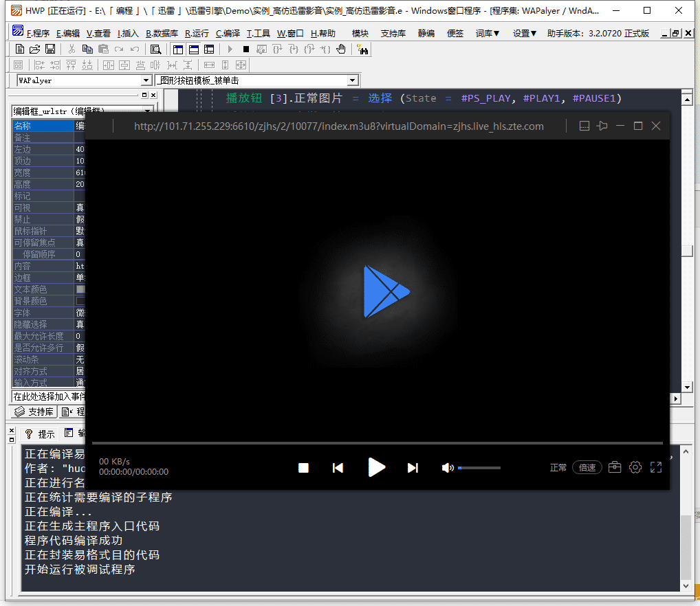The height and width of the screenshot is (606, 700).
Task: Open the 编辑框_urlstr component dropdown
Action: click(x=148, y=111)
